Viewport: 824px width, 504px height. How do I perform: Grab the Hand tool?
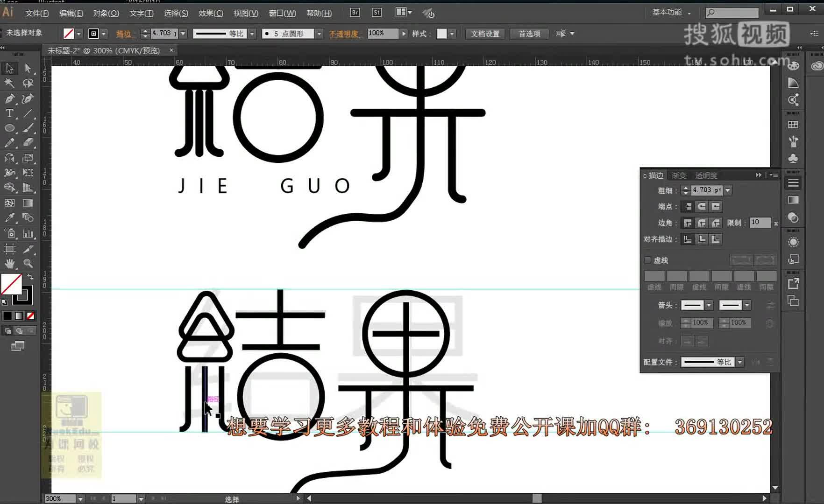coord(9,263)
